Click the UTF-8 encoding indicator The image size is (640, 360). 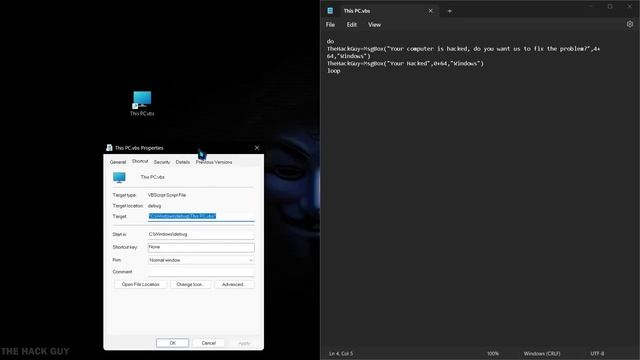pyautogui.click(x=597, y=353)
